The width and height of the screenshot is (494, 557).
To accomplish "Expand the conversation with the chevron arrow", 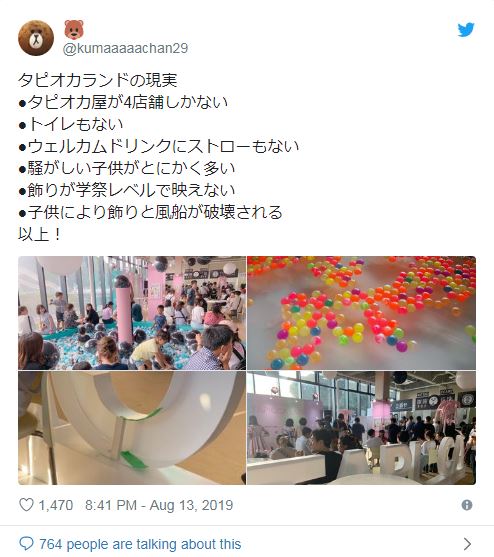I will click(467, 544).
